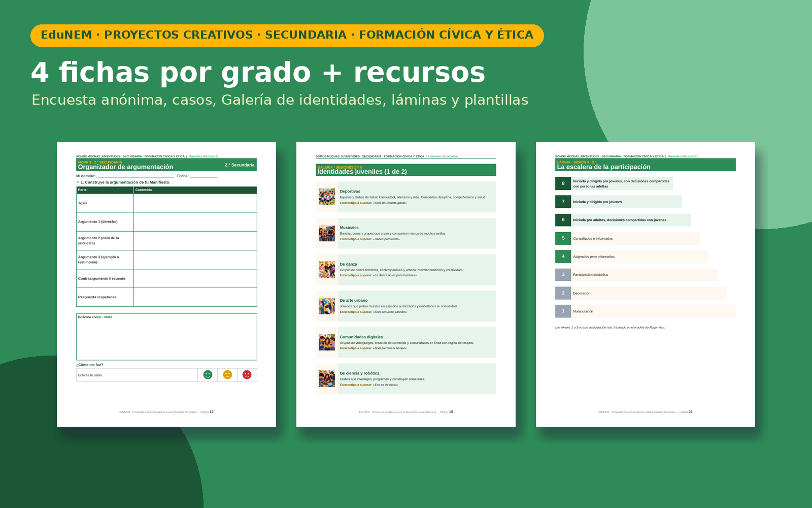Click the red sad face icon
812x508 pixels.
tap(247, 374)
